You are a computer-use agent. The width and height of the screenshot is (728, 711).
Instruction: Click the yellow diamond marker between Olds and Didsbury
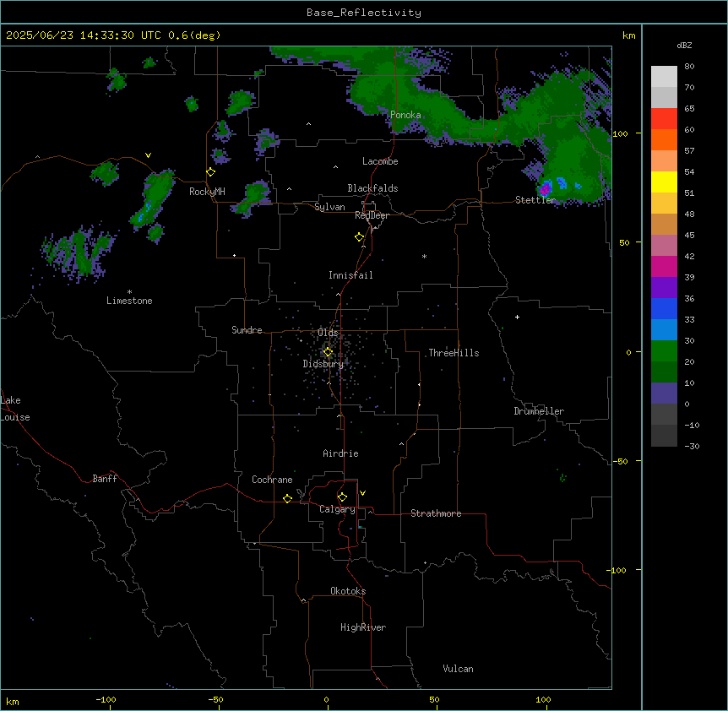(328, 352)
